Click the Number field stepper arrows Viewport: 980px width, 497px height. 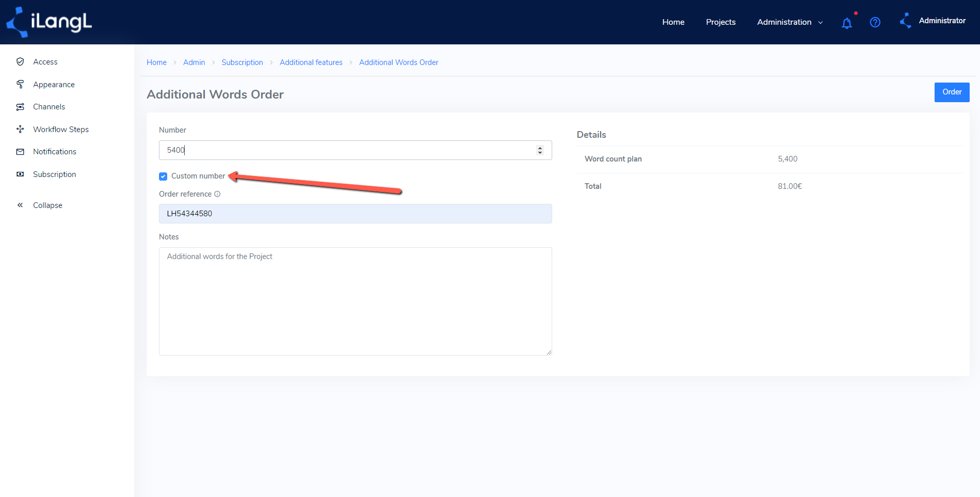(540, 150)
